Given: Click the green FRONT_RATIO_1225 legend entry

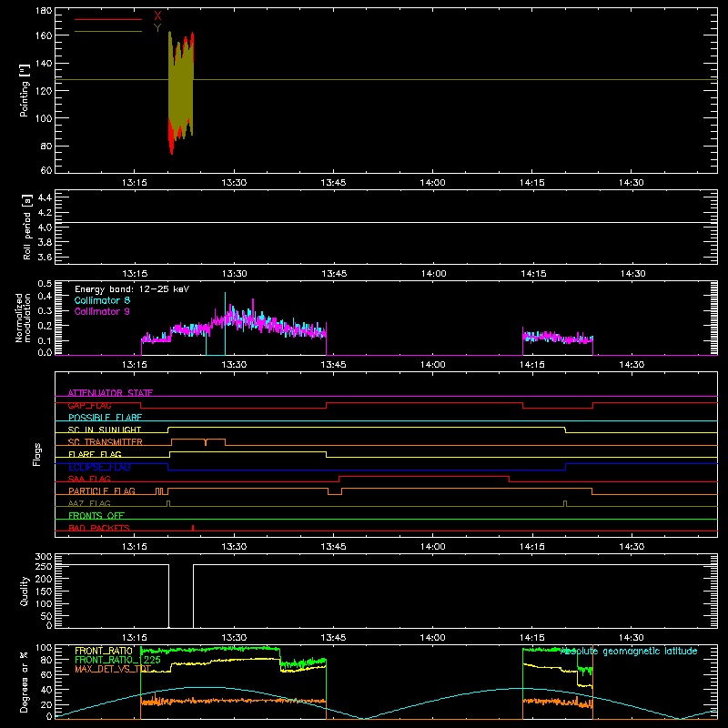Looking at the screenshot, I should pyautogui.click(x=118, y=660).
